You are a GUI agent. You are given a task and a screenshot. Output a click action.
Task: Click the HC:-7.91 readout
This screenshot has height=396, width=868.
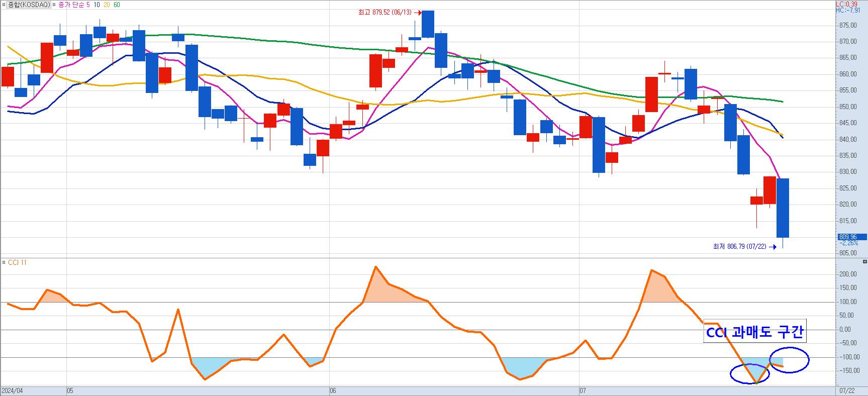coord(848,10)
